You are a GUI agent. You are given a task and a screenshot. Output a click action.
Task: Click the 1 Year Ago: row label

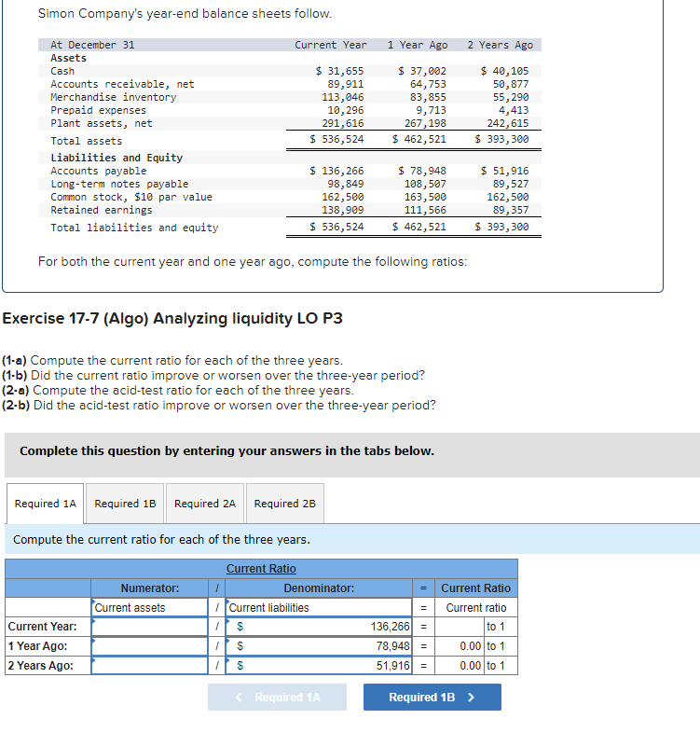tap(37, 646)
